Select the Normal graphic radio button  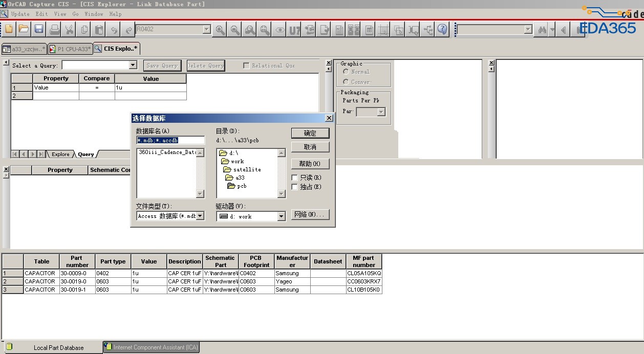coord(346,72)
